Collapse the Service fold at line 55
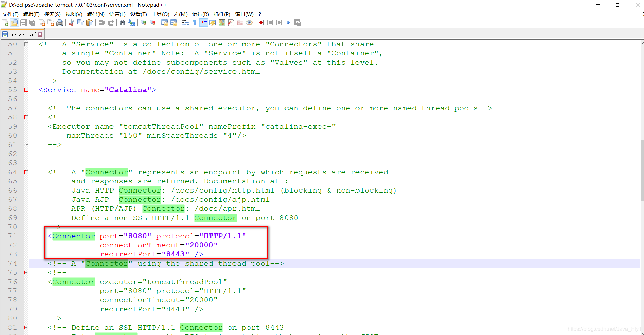The height and width of the screenshot is (335, 644). [x=26, y=90]
